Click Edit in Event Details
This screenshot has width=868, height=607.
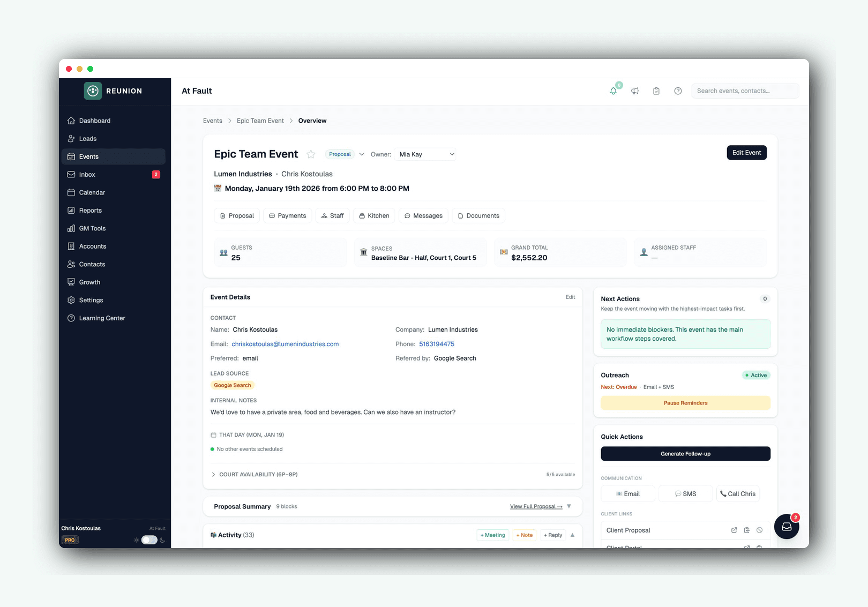pyautogui.click(x=571, y=297)
